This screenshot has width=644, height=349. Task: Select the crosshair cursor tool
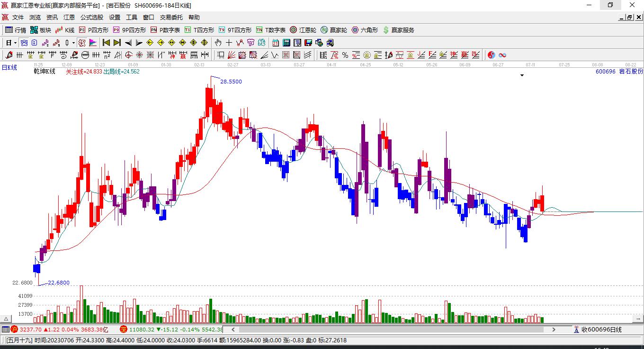pyautogui.click(x=229, y=43)
